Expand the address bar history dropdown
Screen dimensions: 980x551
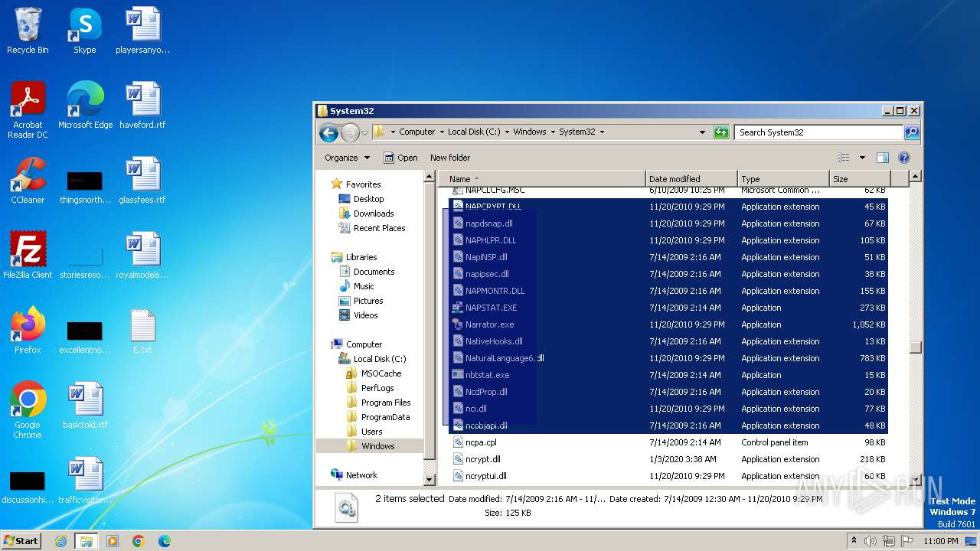702,132
